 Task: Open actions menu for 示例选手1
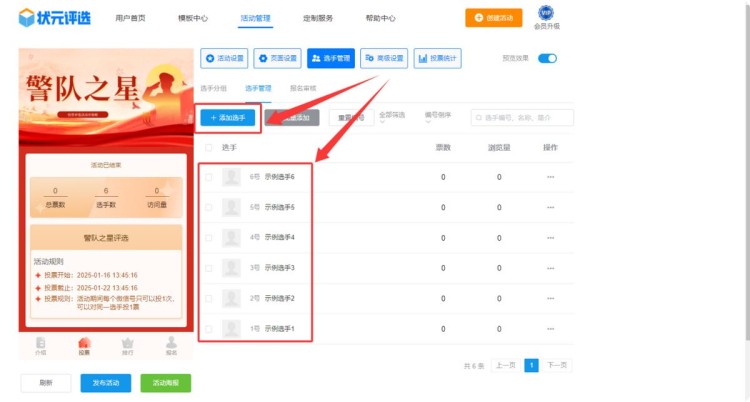pyautogui.click(x=549, y=329)
